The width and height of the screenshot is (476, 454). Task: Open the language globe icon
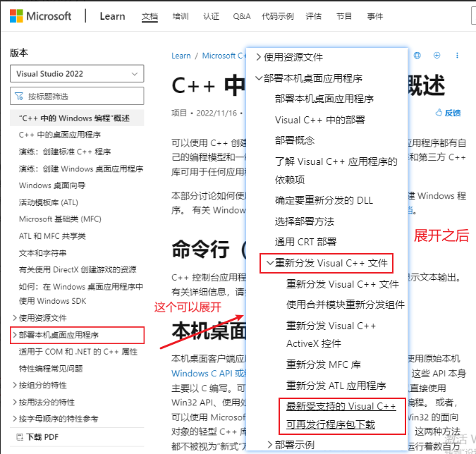(417, 56)
